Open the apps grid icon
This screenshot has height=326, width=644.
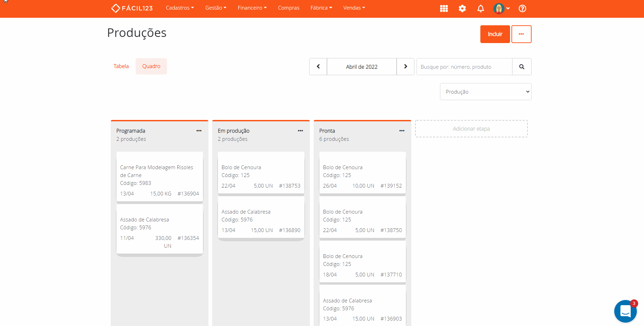click(444, 9)
